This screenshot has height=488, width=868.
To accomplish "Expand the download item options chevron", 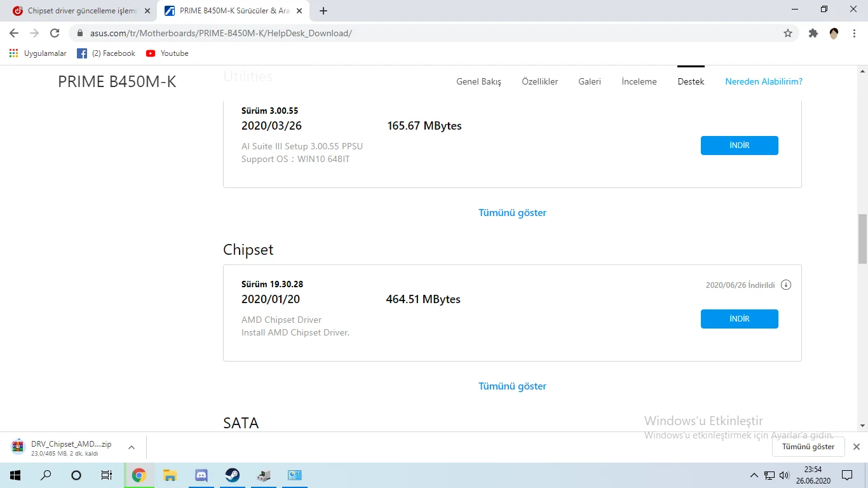I will point(132,447).
